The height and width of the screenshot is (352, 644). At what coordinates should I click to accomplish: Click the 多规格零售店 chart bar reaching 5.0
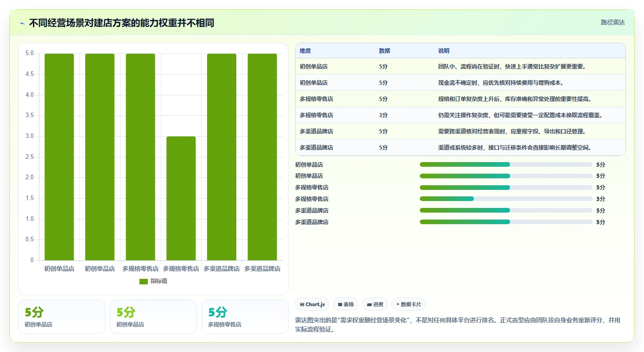[140, 157]
